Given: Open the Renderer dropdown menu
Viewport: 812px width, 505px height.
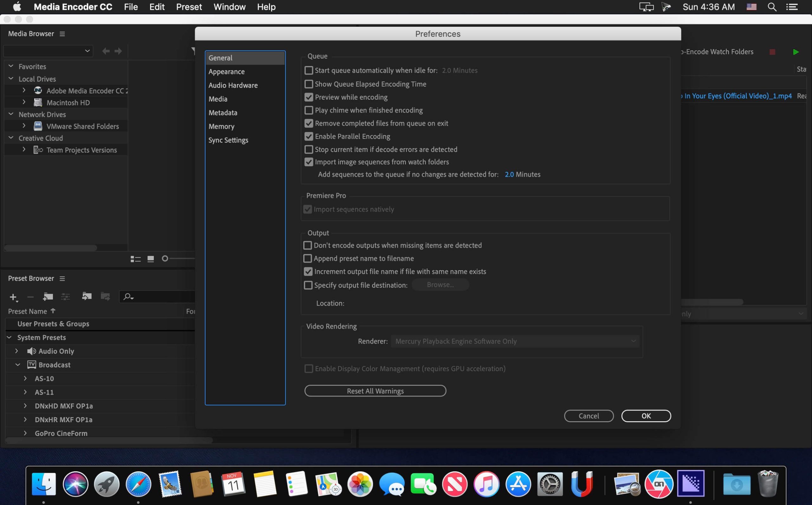Looking at the screenshot, I should [x=515, y=341].
